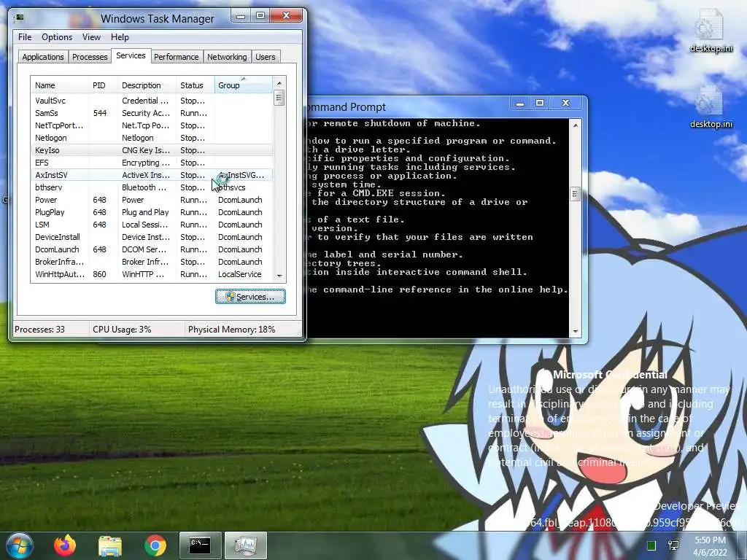
Task: Select the DcomLaunch service name
Action: click(57, 249)
